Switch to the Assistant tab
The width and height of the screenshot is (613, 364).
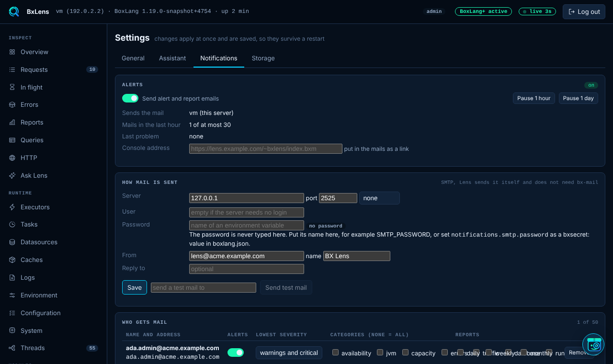click(172, 58)
